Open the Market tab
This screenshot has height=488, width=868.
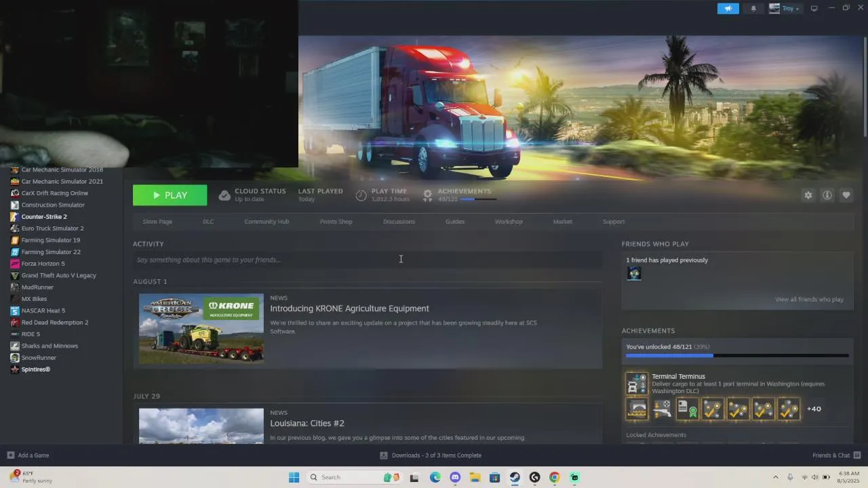563,222
